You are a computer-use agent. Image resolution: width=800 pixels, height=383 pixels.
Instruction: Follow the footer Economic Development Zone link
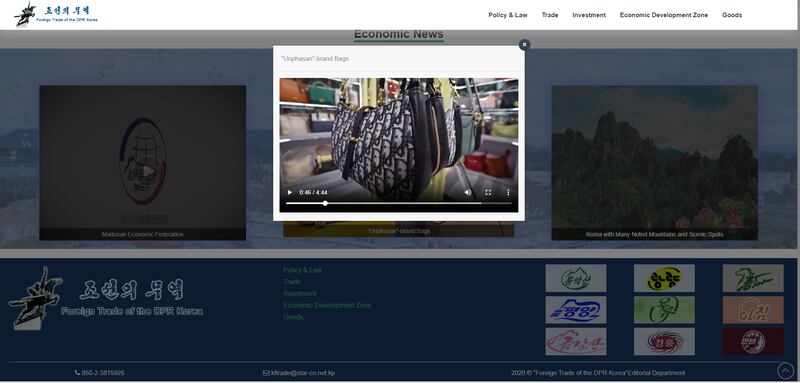click(x=327, y=305)
